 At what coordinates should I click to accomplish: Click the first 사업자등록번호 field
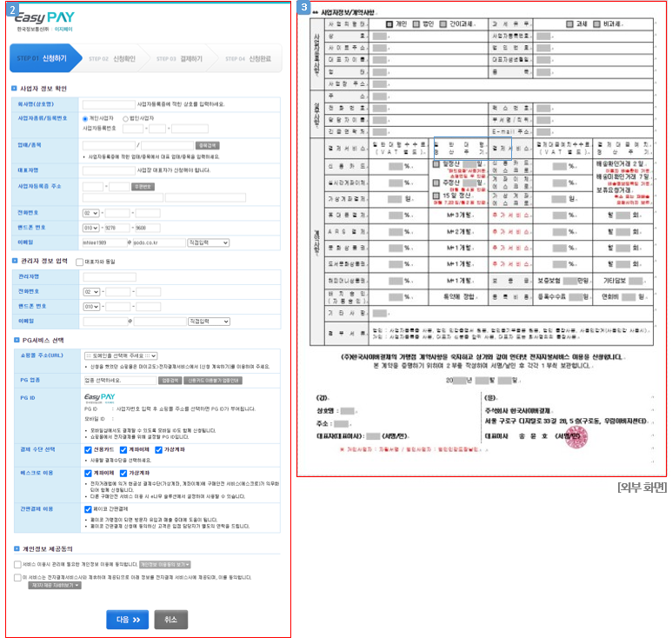(133, 129)
